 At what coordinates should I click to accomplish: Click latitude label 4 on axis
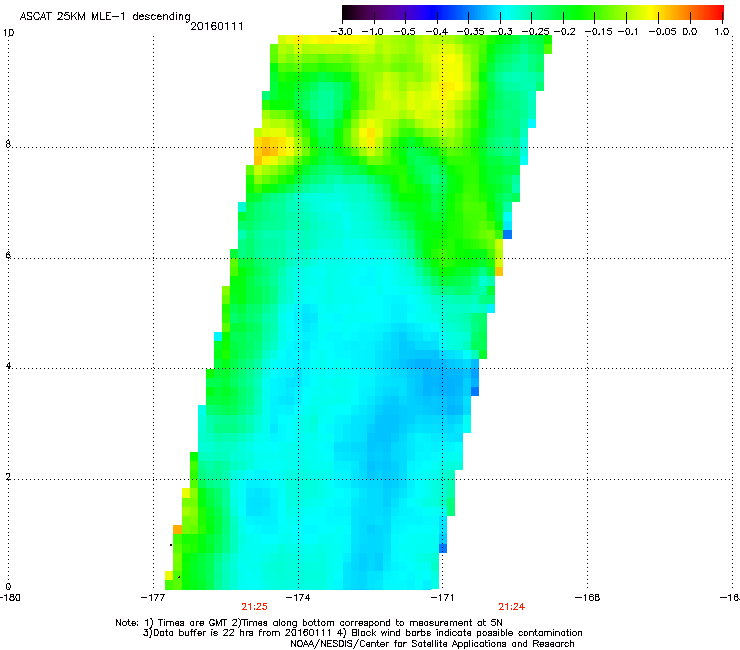coord(8,366)
